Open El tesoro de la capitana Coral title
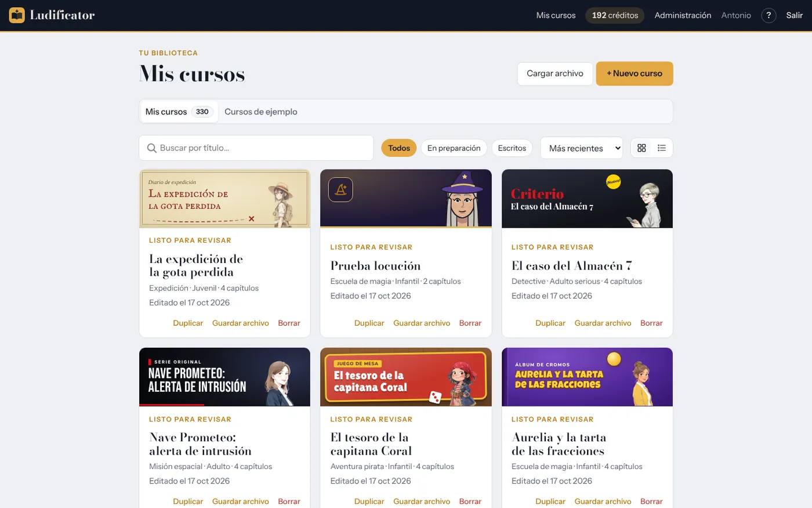This screenshot has height=508, width=812. [x=371, y=444]
